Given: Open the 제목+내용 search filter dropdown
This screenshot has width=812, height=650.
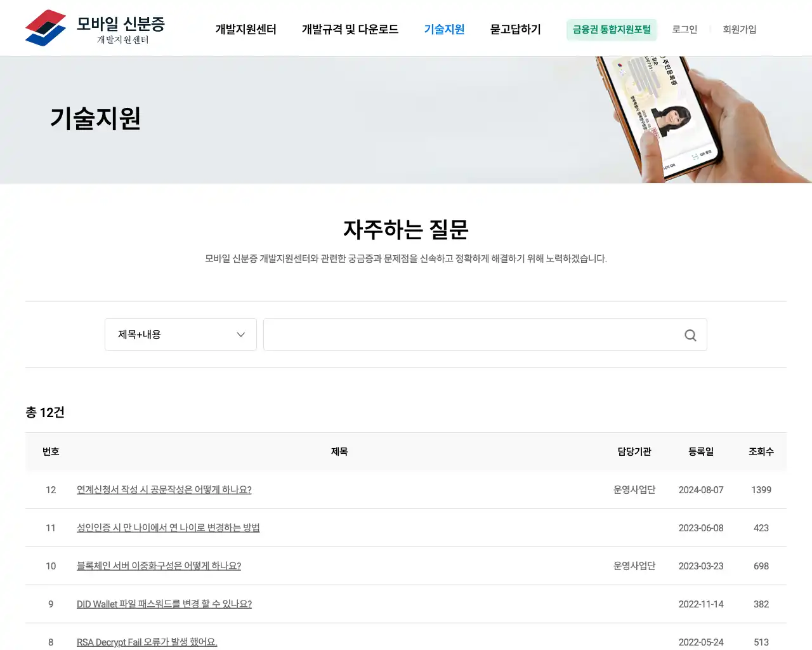Looking at the screenshot, I should 181,335.
